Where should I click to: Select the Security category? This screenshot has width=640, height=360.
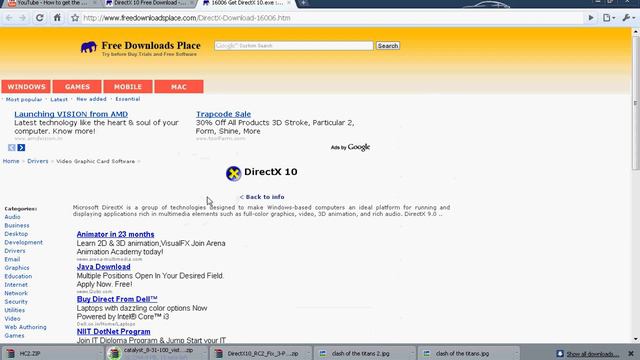pyautogui.click(x=16, y=302)
